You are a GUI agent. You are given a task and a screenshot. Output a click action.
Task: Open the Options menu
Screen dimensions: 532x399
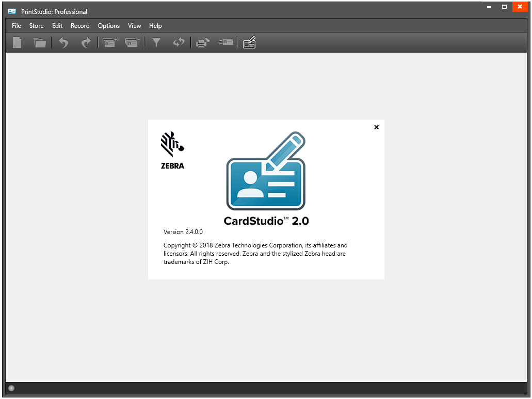108,26
